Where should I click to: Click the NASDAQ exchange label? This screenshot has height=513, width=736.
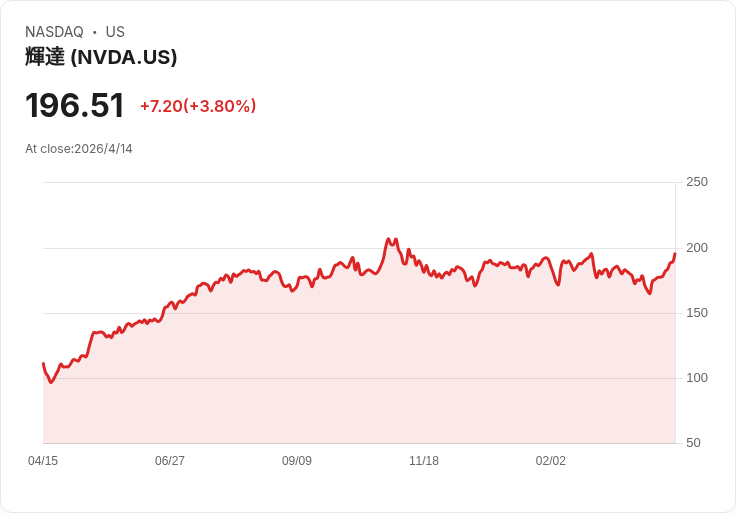point(54,32)
